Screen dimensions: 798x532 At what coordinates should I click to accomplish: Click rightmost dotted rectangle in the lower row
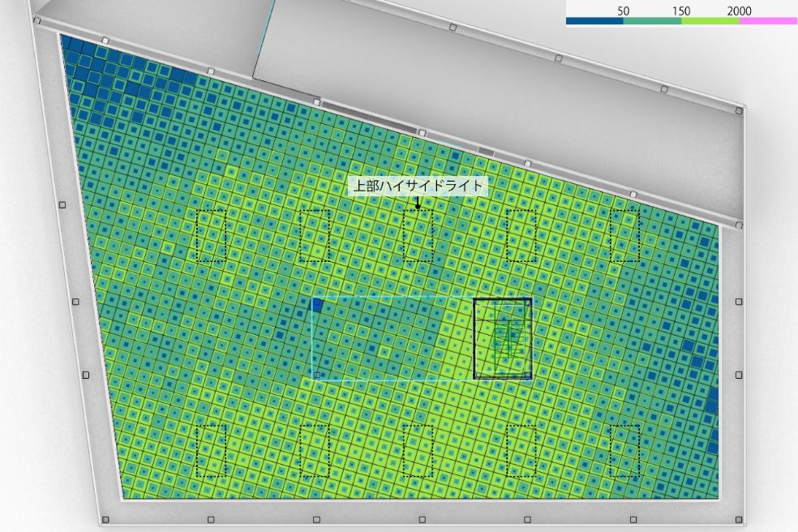point(624,450)
